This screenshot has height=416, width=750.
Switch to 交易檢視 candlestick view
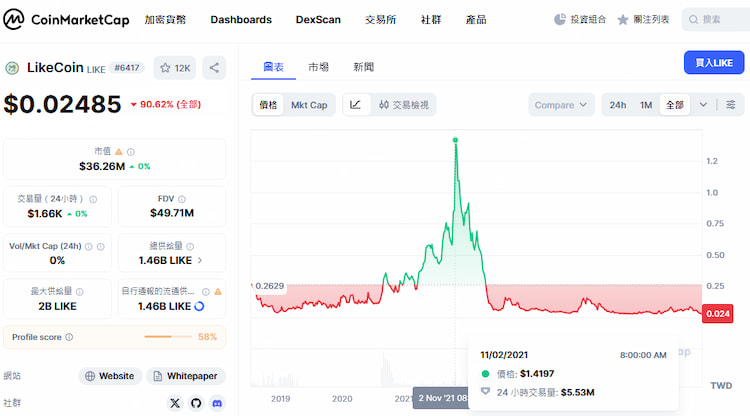tap(404, 105)
